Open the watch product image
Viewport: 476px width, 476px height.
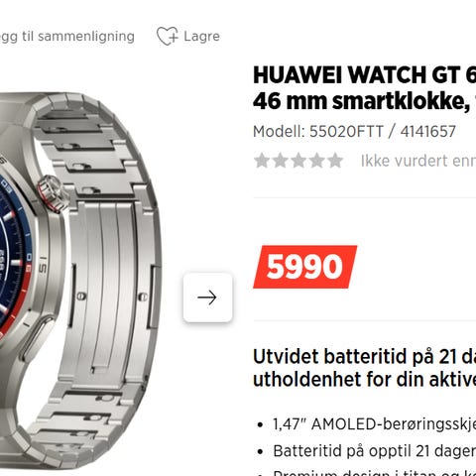81,281
